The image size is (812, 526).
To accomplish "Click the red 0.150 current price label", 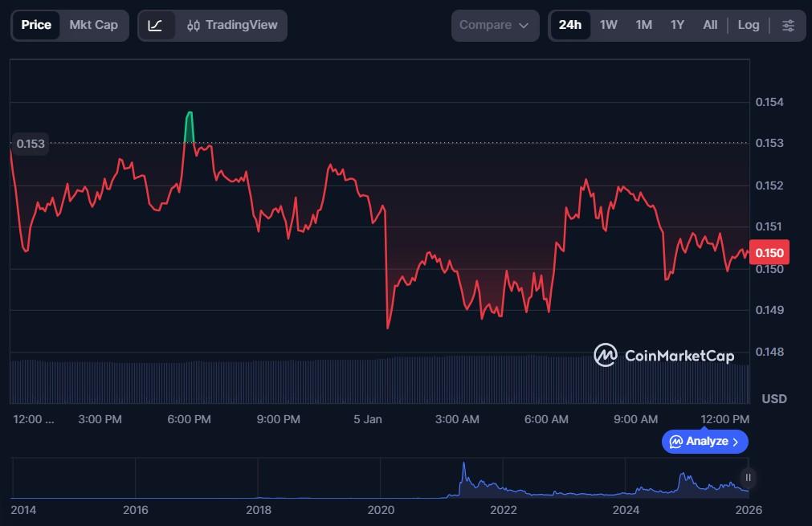I will point(769,253).
